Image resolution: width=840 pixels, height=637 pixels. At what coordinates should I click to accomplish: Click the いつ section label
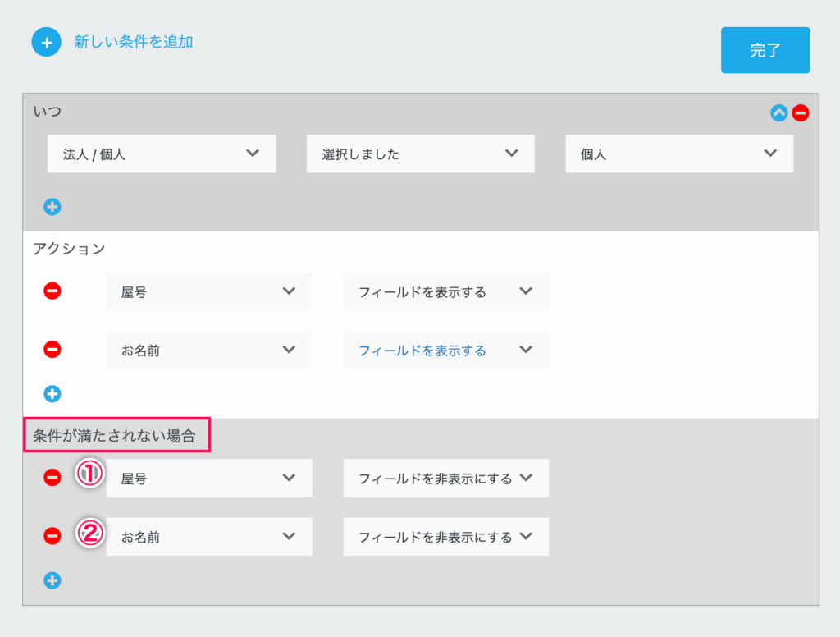pyautogui.click(x=47, y=112)
